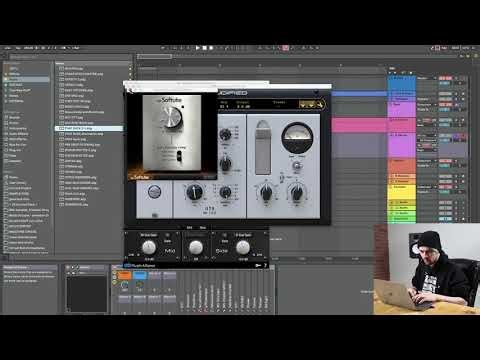Click the right white gain knob in the Side section
This screenshot has width=480, height=360.
[x=243, y=247]
